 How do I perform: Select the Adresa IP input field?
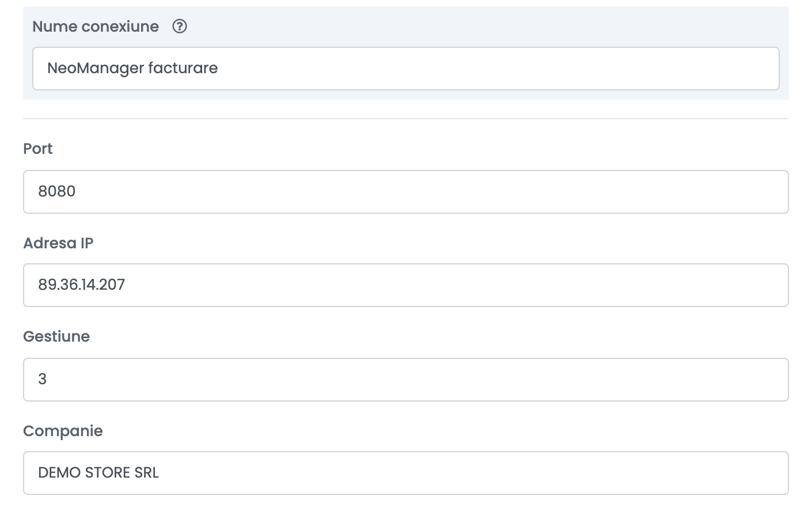pos(406,285)
